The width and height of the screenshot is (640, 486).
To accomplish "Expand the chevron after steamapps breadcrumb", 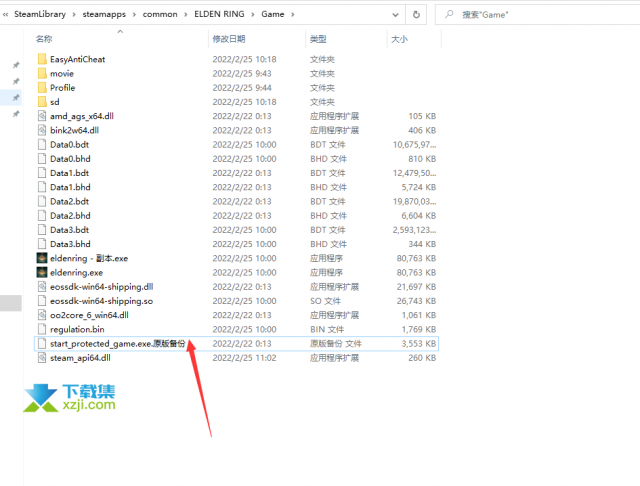I will click(x=134, y=15).
